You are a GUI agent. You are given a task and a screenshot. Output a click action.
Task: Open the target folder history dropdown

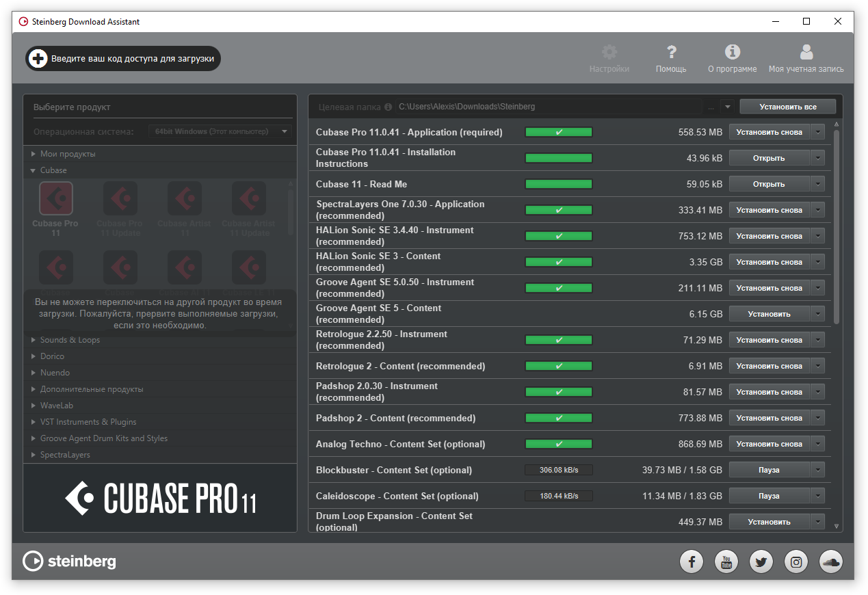727,107
